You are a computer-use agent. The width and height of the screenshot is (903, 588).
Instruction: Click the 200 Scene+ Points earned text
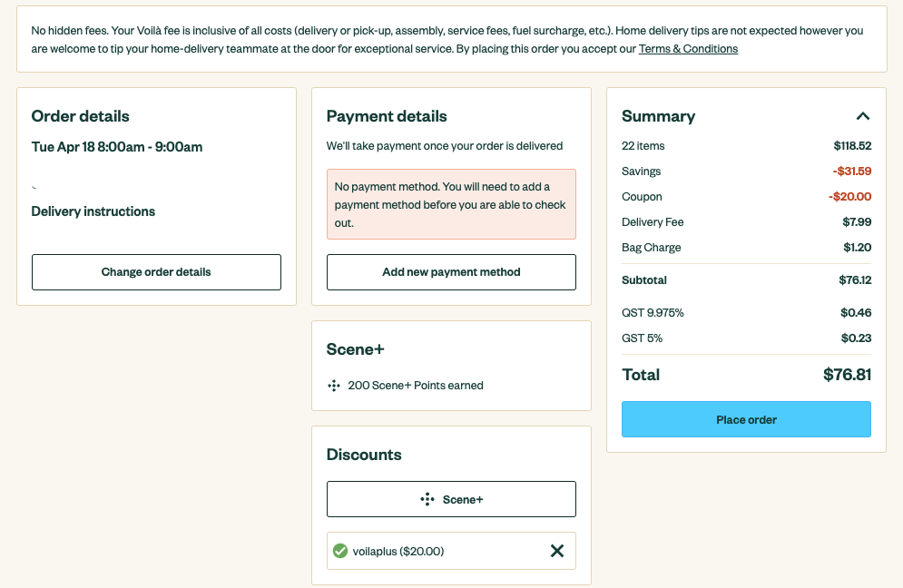click(x=416, y=386)
